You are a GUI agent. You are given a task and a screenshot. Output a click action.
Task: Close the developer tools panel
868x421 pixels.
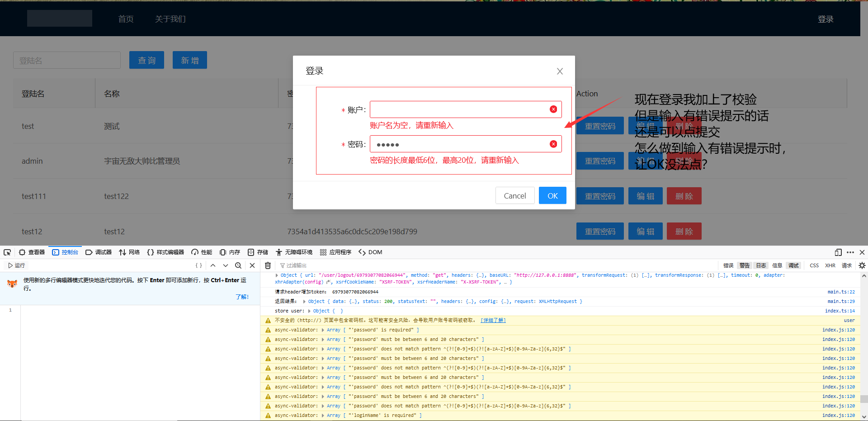[862, 252]
